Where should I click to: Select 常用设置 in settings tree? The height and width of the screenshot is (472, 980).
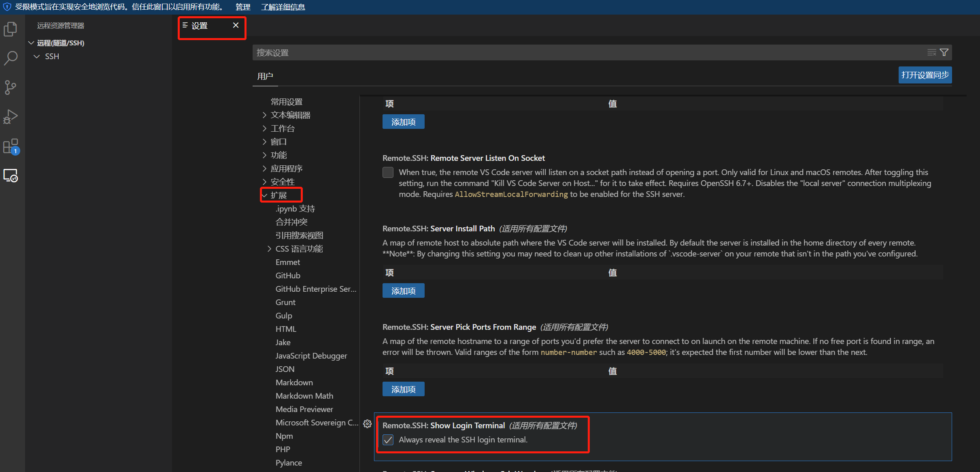[x=287, y=102]
